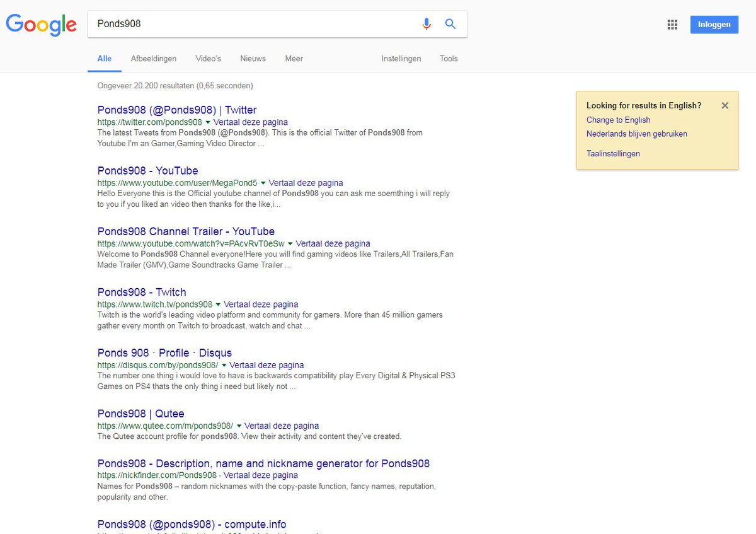Expand arrow beside disqus.com URL
The width and height of the screenshot is (756, 534).
coord(224,366)
